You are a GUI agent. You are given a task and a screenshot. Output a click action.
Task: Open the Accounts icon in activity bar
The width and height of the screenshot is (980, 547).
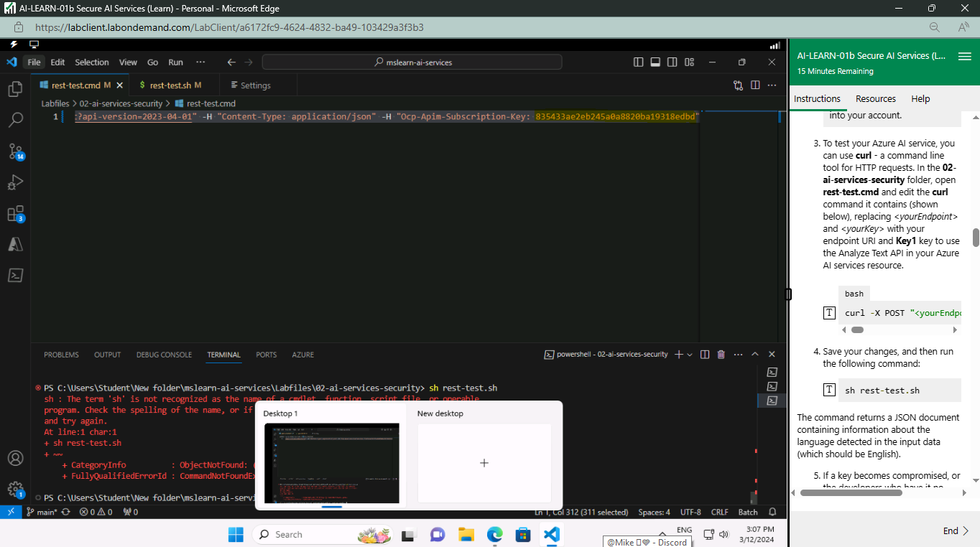(x=15, y=458)
